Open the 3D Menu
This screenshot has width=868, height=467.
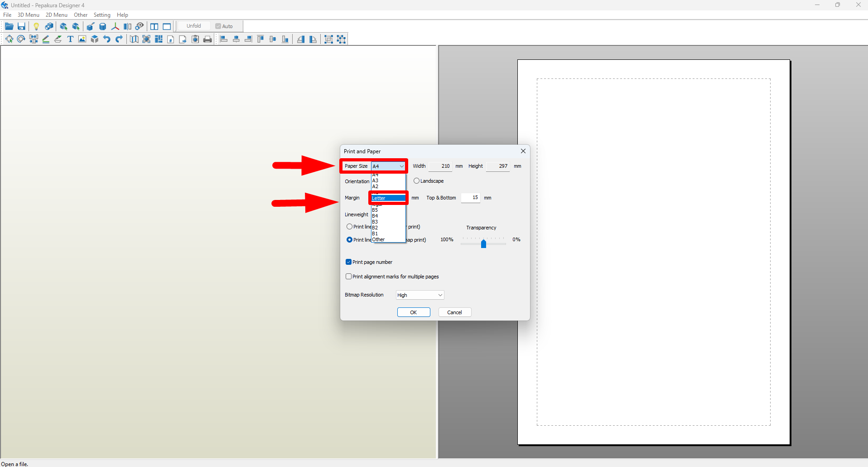pyautogui.click(x=29, y=15)
